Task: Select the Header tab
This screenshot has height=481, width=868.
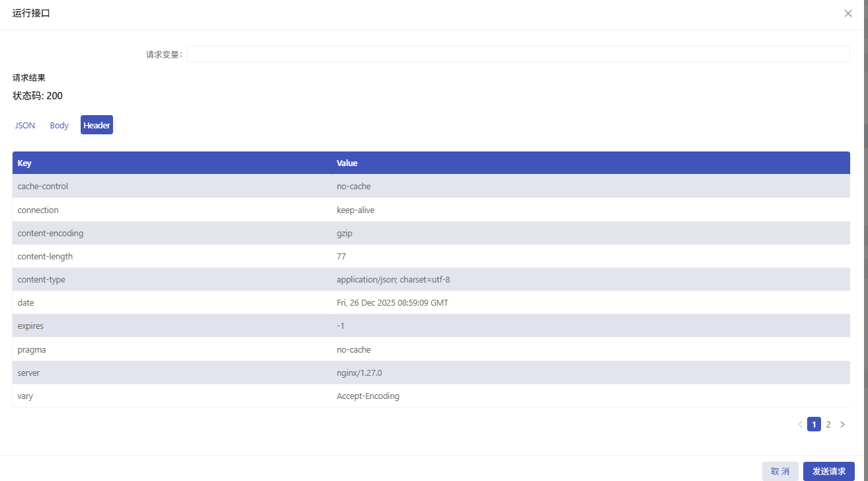Action: click(x=97, y=125)
